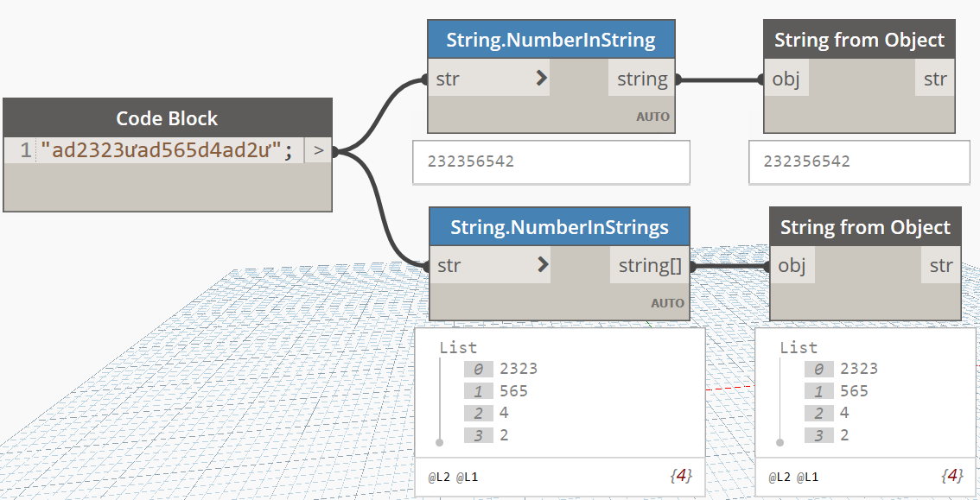980x500 pixels.
Task: Select the String.NumberInString node header
Action: (x=550, y=40)
